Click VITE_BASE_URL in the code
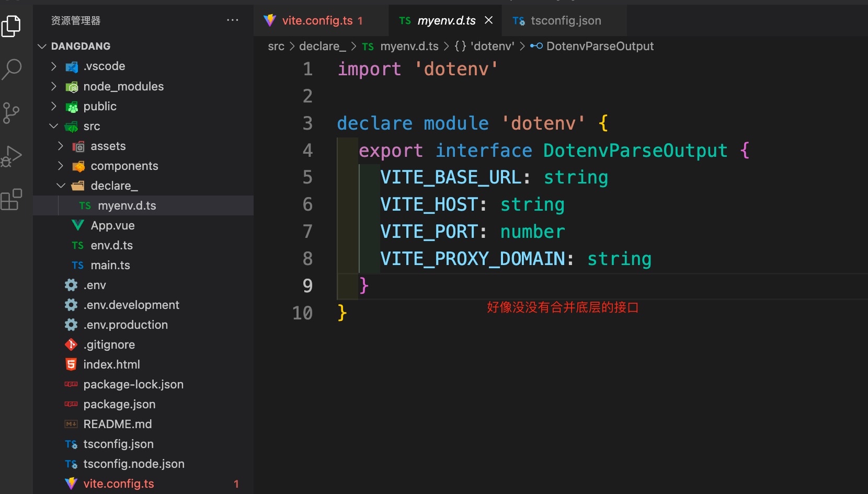Image resolution: width=868 pixels, height=494 pixels. 451,178
